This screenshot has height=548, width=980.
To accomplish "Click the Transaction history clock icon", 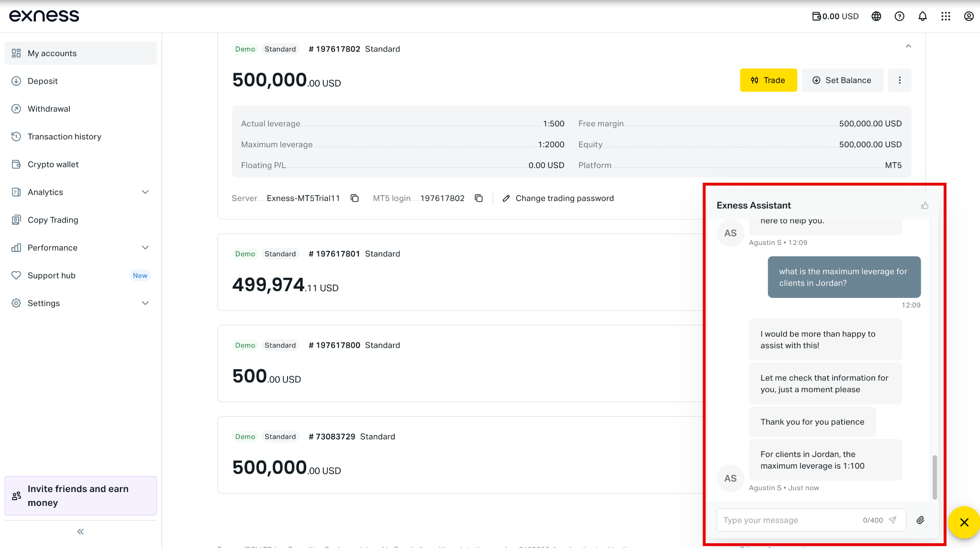I will click(x=16, y=136).
